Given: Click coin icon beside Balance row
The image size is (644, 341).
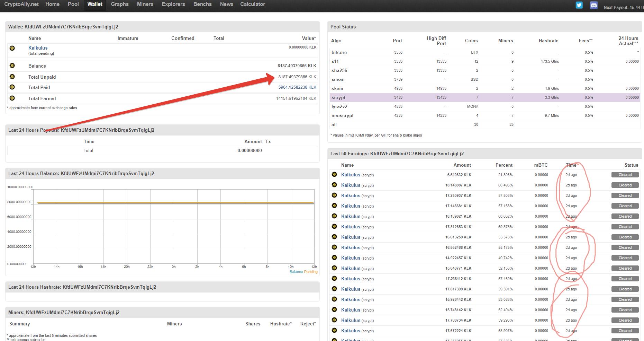Looking at the screenshot, I should tap(12, 65).
